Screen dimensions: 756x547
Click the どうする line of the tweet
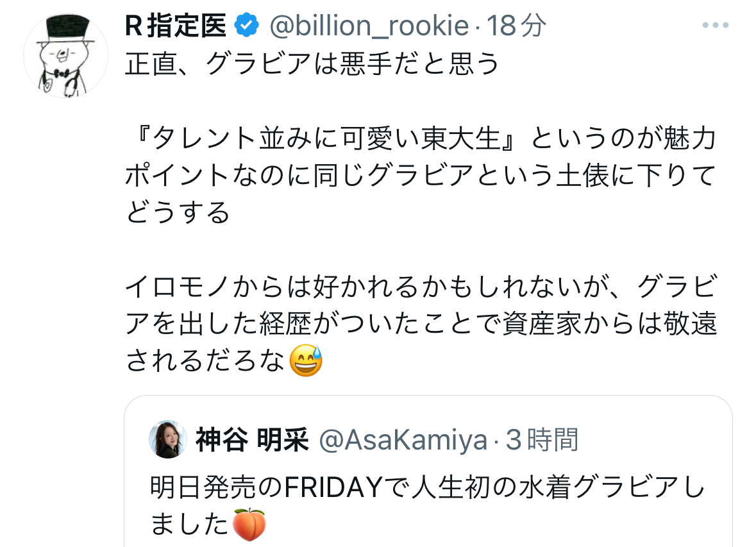pyautogui.click(x=178, y=212)
